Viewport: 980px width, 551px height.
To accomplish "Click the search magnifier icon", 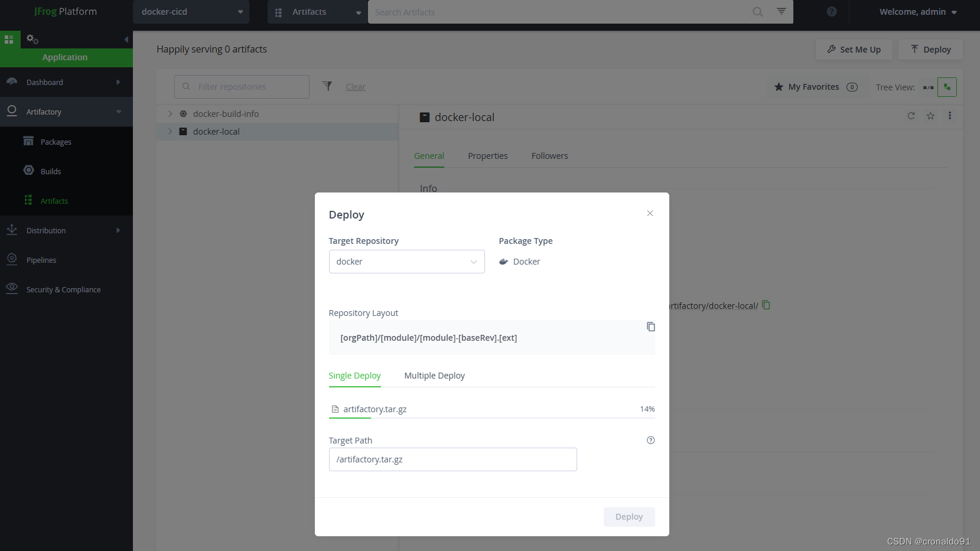I will coord(757,12).
